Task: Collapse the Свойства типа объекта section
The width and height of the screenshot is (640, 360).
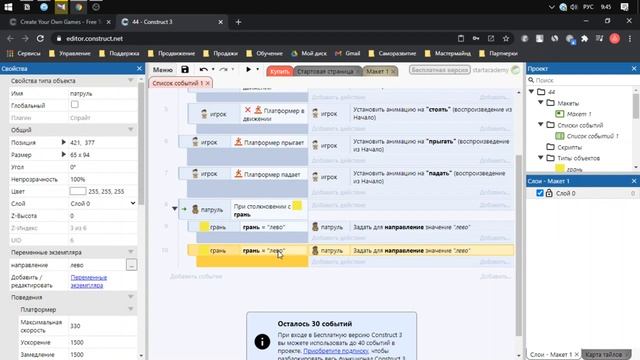Action: (x=131, y=80)
